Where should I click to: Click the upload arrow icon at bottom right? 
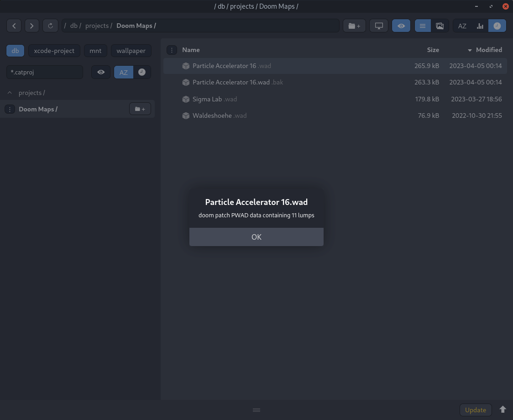[x=503, y=409]
